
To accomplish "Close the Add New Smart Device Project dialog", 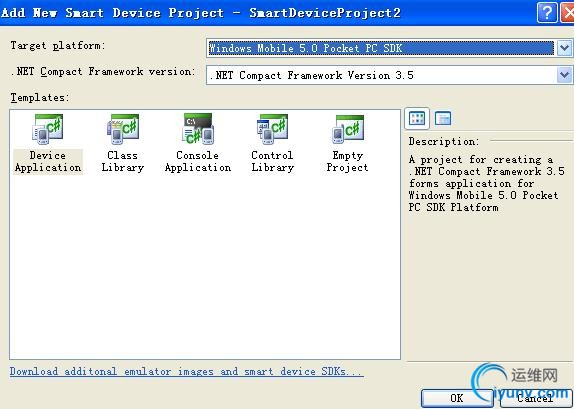I will pos(568,12).
